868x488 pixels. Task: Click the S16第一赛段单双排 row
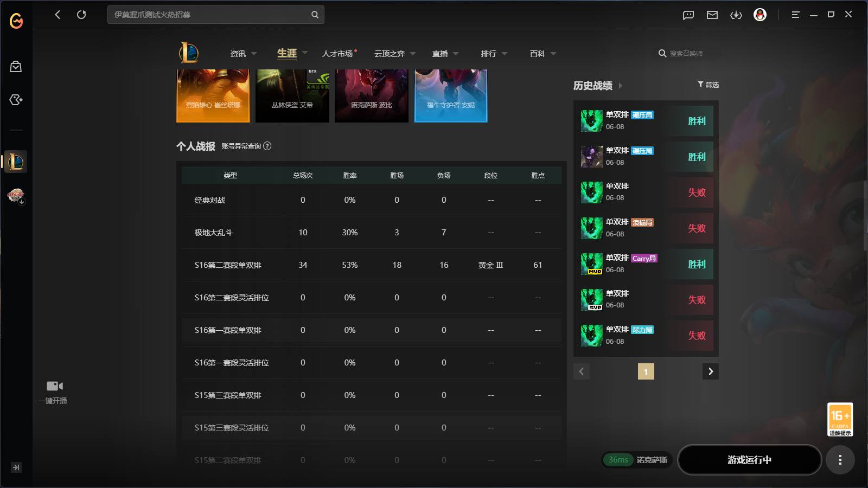[x=372, y=330]
